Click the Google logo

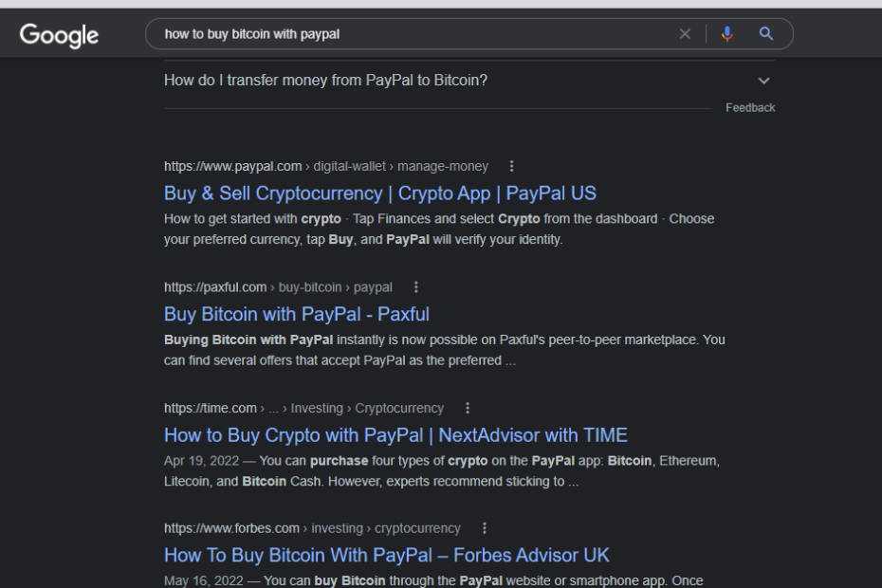[x=59, y=35]
